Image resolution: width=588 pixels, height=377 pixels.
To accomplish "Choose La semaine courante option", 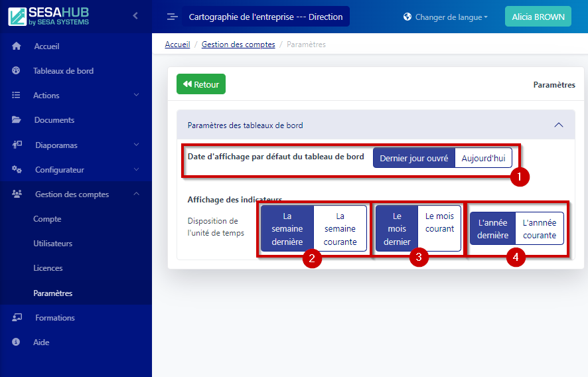I will (x=340, y=229).
